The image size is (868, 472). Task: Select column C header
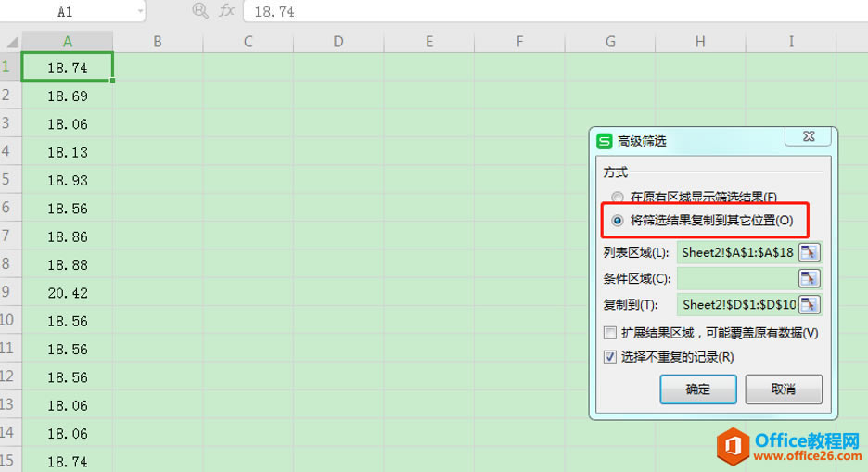248,42
